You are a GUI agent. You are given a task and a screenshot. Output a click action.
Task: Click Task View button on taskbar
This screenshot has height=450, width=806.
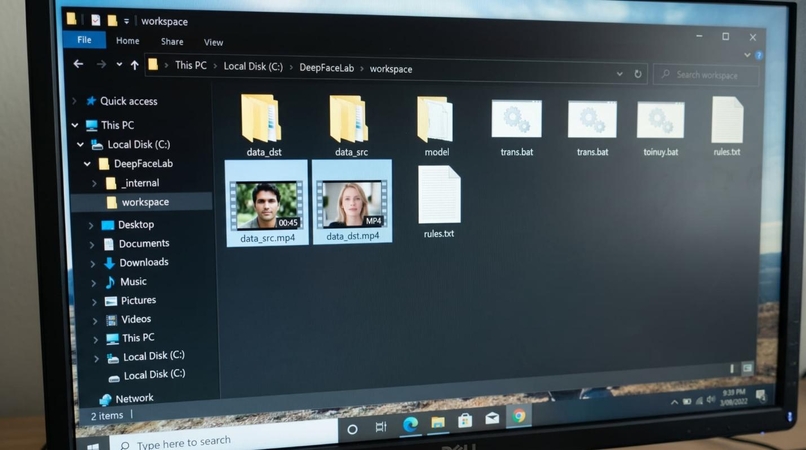coord(381,427)
